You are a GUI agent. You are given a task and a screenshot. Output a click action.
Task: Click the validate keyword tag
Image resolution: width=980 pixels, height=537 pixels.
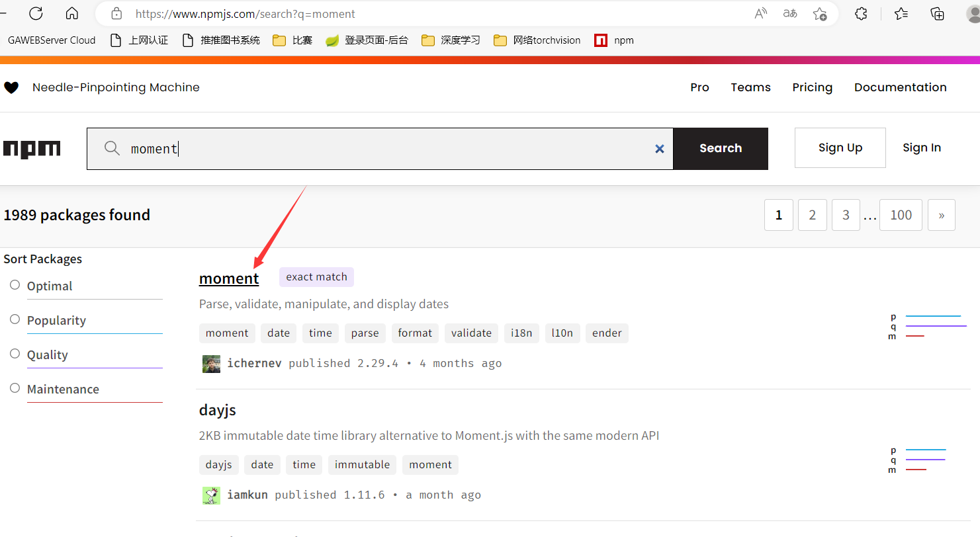point(471,333)
